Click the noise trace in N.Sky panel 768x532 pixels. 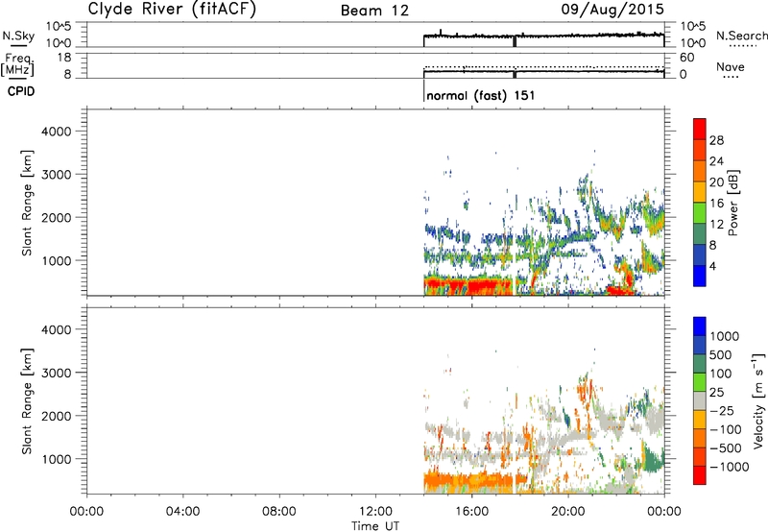(x=543, y=36)
